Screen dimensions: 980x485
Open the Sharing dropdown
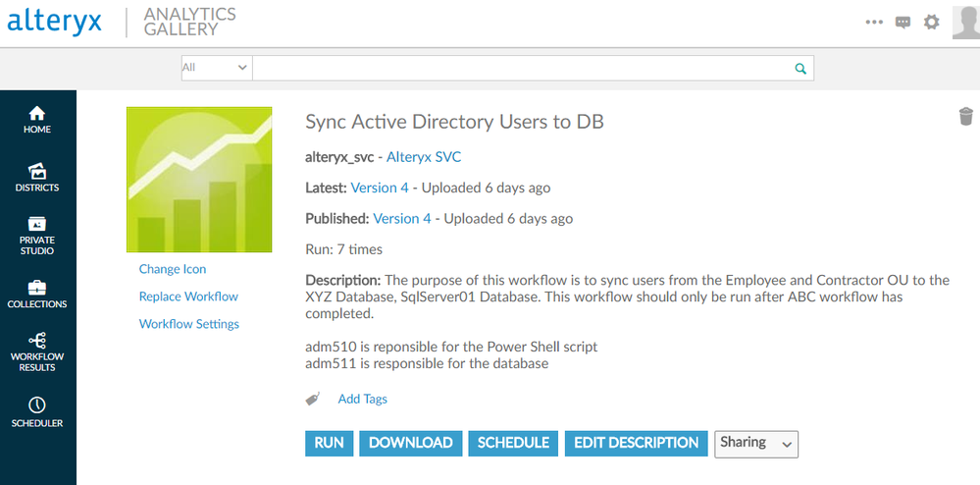coord(756,444)
